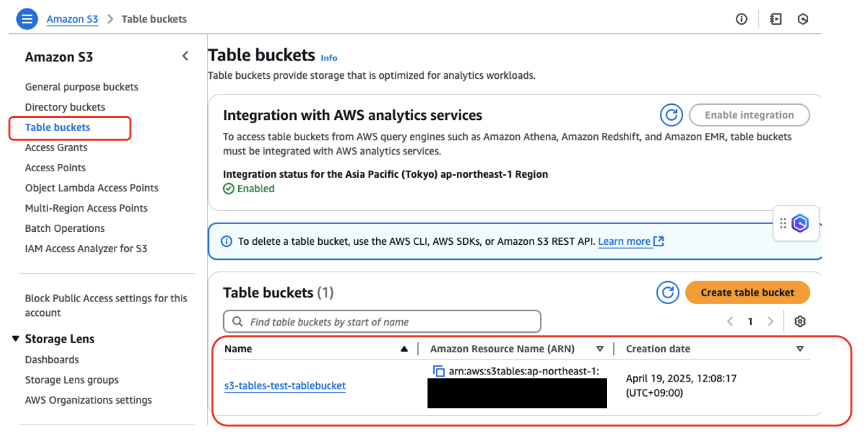Screen dimensions: 868x435
Task: Click the hexagon settings icon in header
Action: 803,19
